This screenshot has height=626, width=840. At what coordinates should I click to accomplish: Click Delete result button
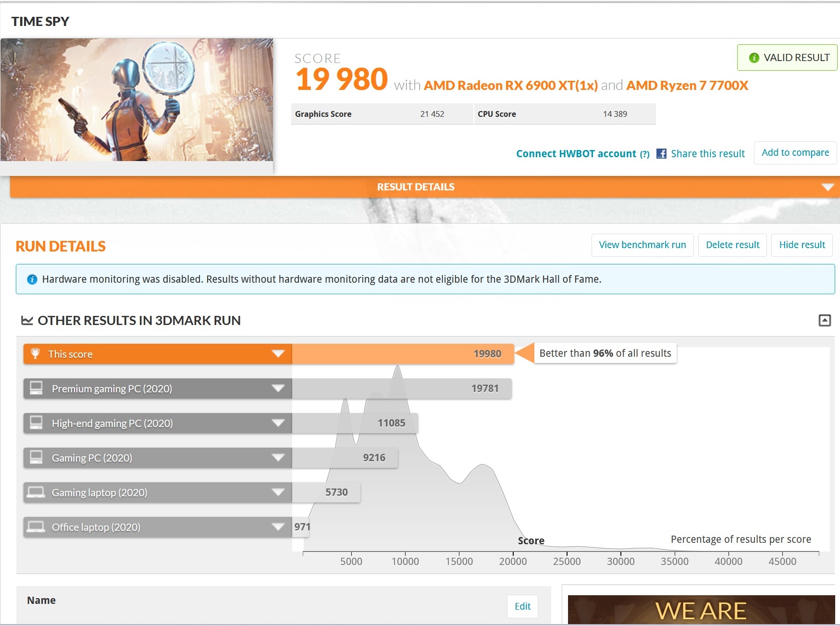(732, 245)
